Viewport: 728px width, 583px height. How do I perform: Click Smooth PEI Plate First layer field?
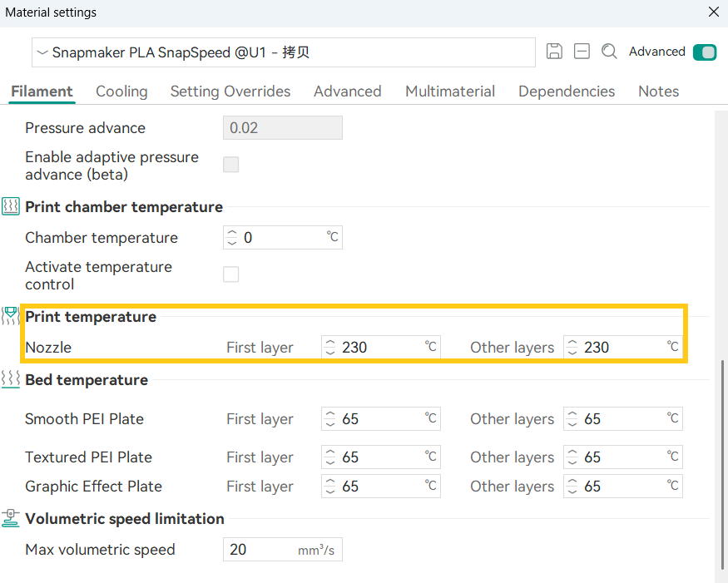(x=381, y=418)
